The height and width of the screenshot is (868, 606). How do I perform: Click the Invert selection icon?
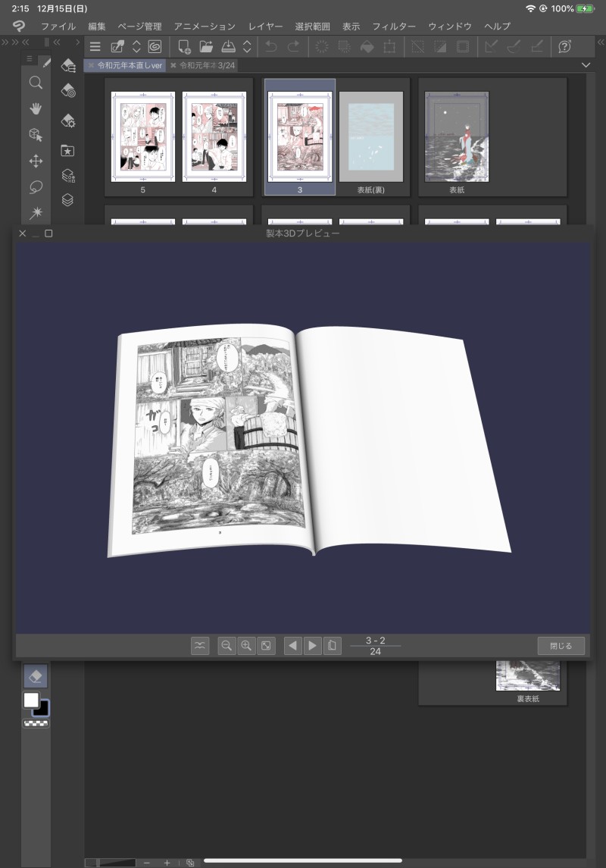pyautogui.click(x=440, y=47)
